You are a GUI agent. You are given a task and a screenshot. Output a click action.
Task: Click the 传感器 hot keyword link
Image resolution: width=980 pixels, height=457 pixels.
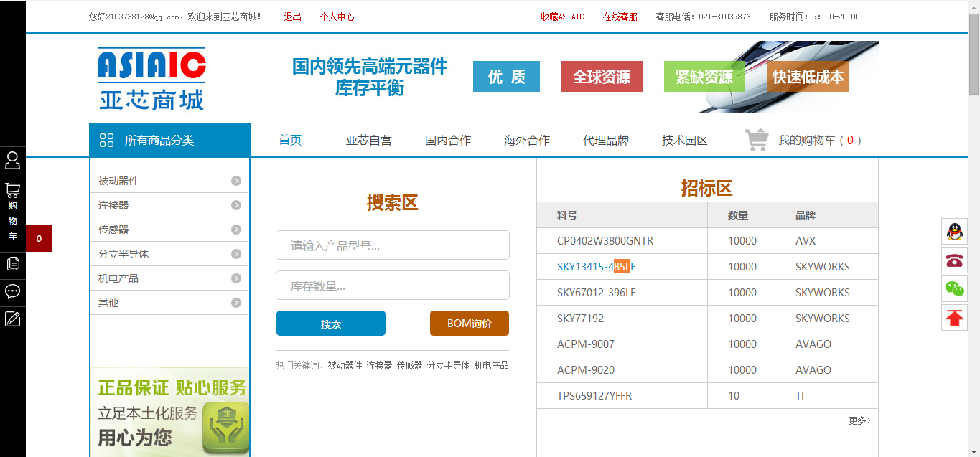pyautogui.click(x=410, y=365)
